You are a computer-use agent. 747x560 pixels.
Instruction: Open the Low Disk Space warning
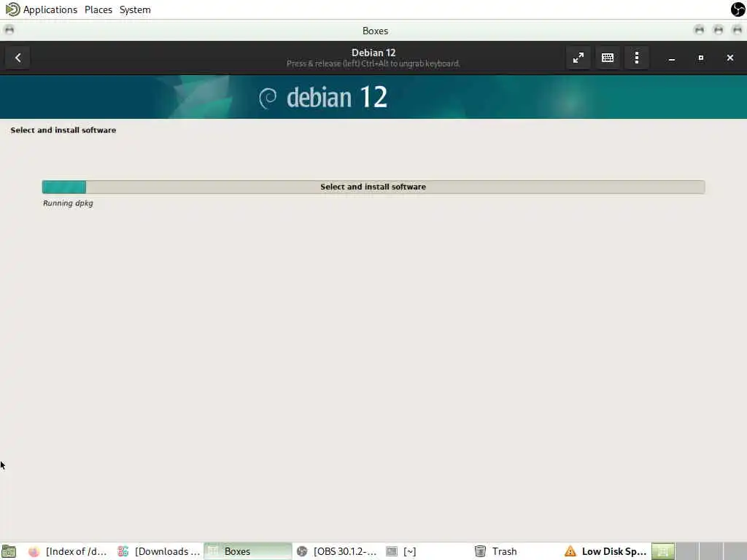coord(605,551)
